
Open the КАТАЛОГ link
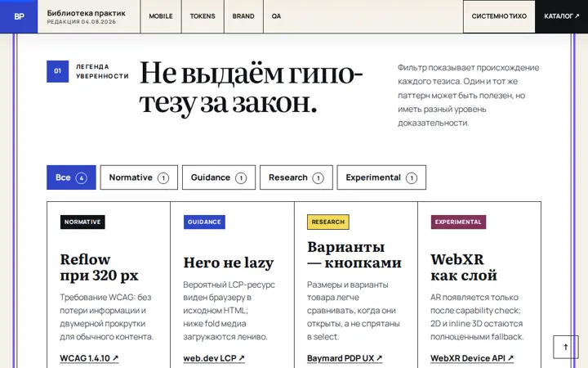561,16
